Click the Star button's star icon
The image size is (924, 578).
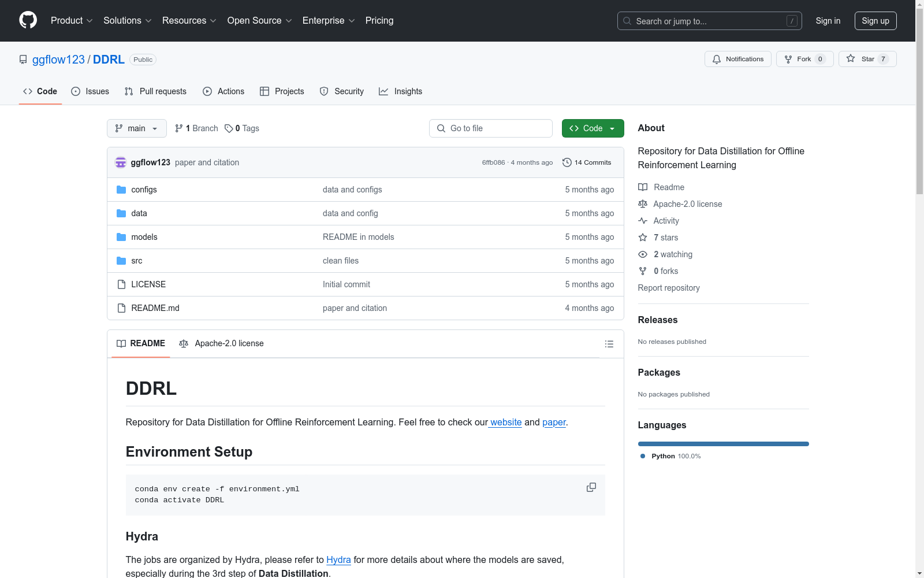[x=851, y=58]
